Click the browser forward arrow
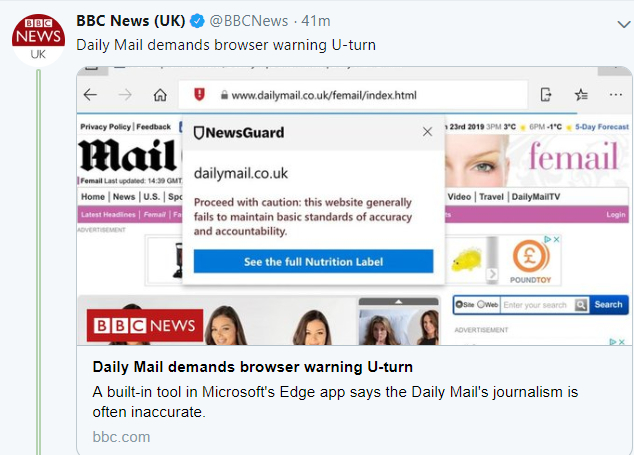This screenshot has width=634, height=455. click(125, 95)
